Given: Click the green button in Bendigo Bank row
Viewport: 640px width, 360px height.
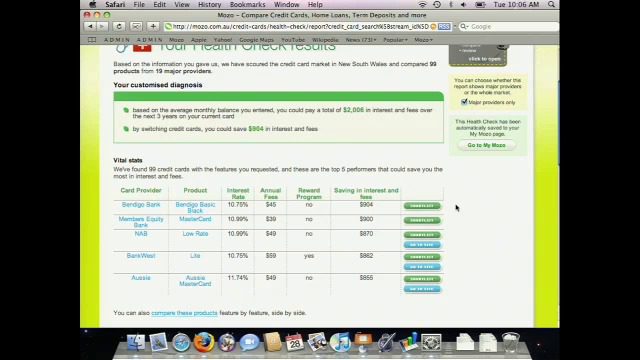Looking at the screenshot, I should point(422,206).
